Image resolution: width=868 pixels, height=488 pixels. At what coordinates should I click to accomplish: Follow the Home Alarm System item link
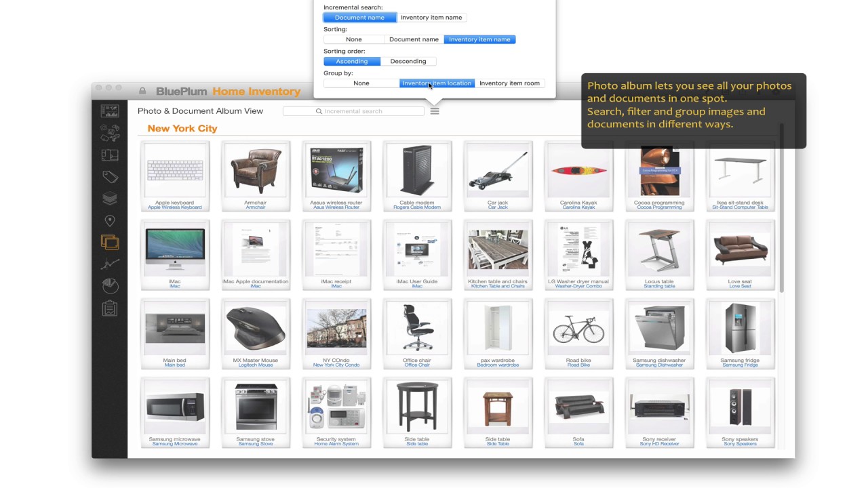[336, 444]
